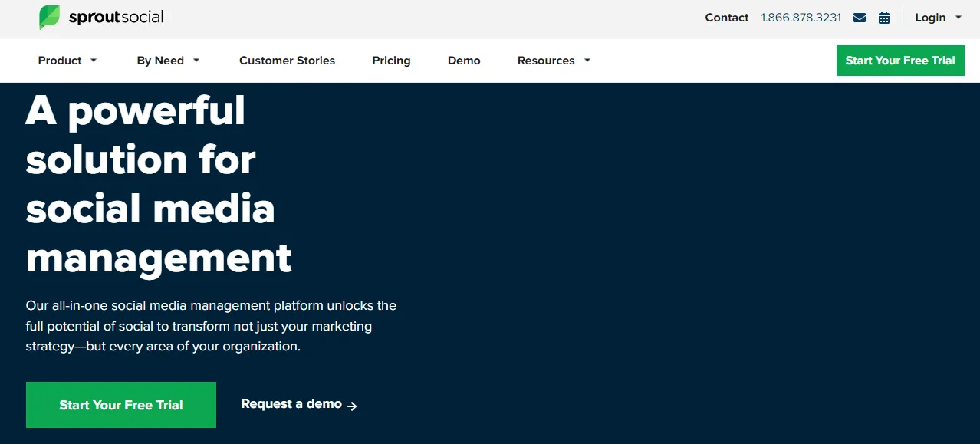Expand the Product menu caret
980x444 pixels.
coord(94,61)
